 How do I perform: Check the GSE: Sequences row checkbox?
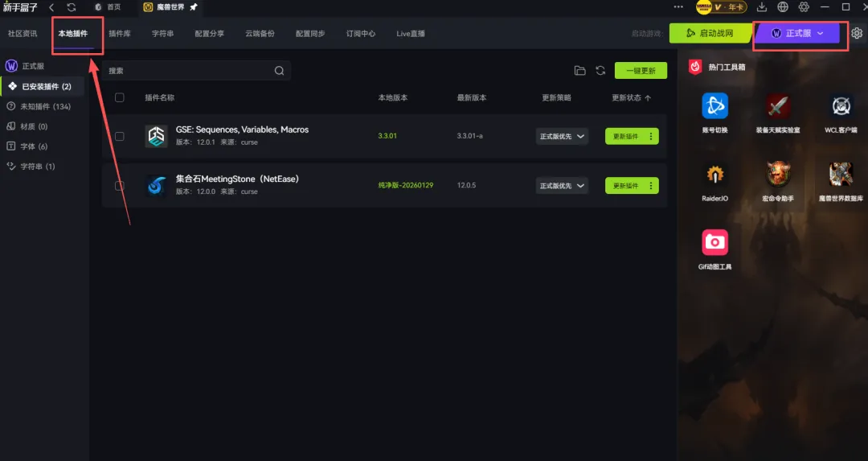click(x=120, y=136)
